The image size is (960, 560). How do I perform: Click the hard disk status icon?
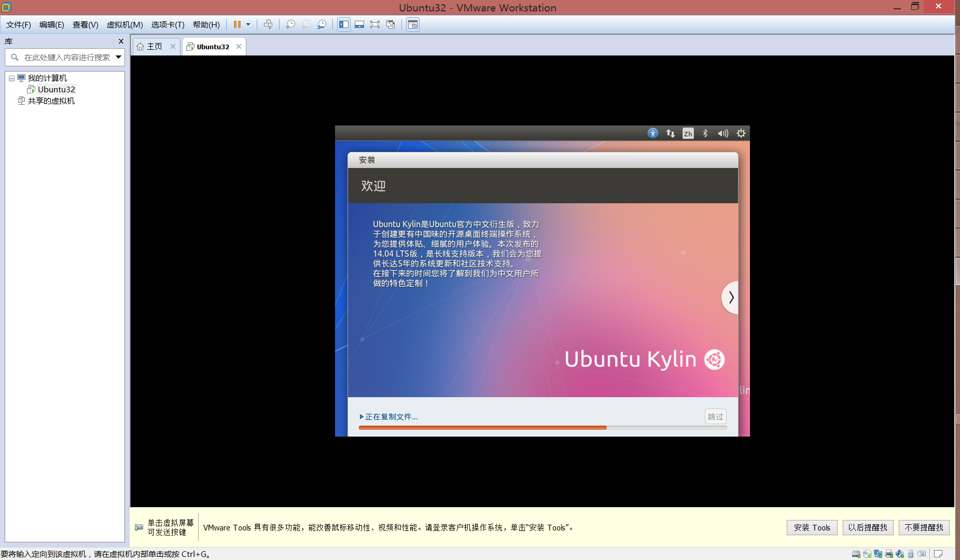(x=856, y=554)
